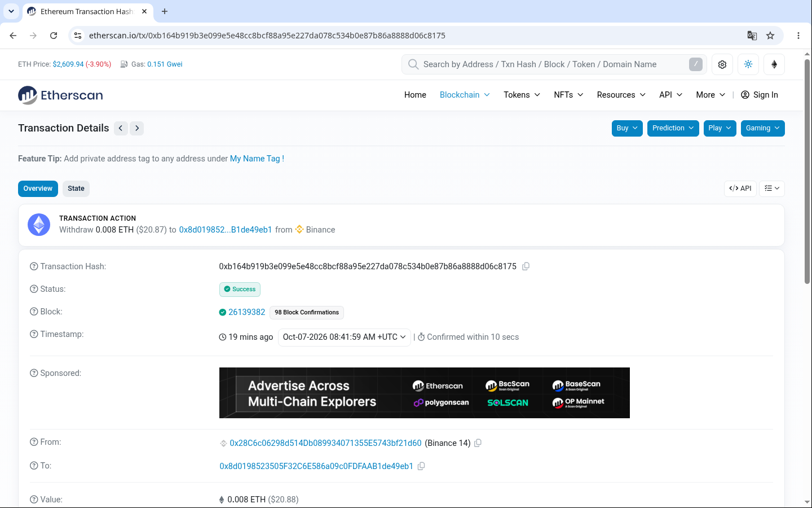Copy the From address
Image resolution: width=812 pixels, height=508 pixels.
point(478,443)
